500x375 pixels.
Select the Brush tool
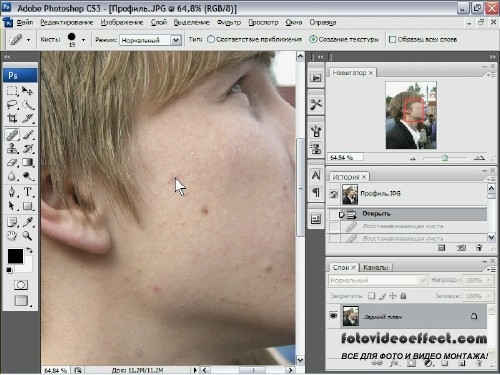(28, 135)
